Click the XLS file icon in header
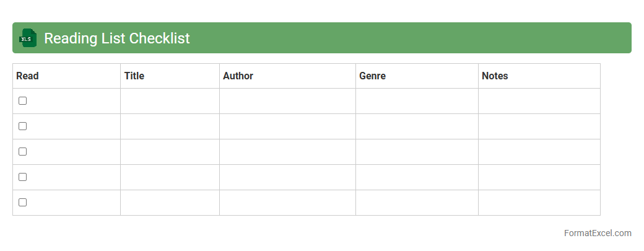 coord(28,38)
